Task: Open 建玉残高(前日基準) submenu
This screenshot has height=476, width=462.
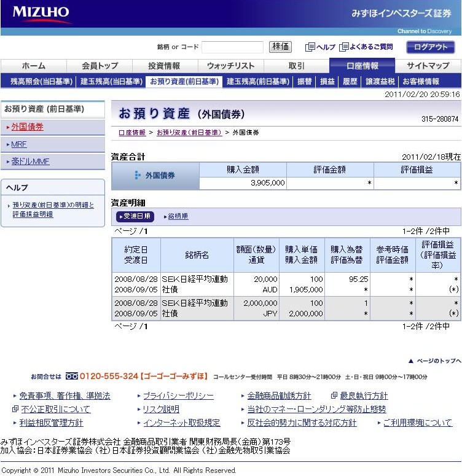Action: 258,81
